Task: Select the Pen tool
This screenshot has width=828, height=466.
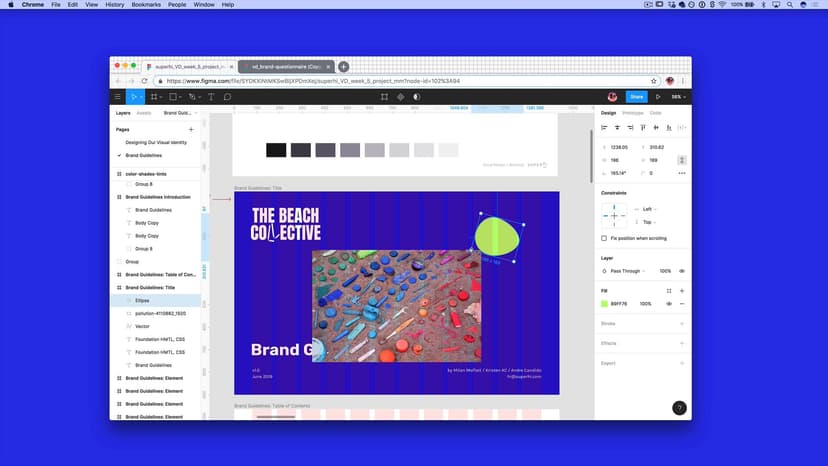Action: click(x=192, y=97)
